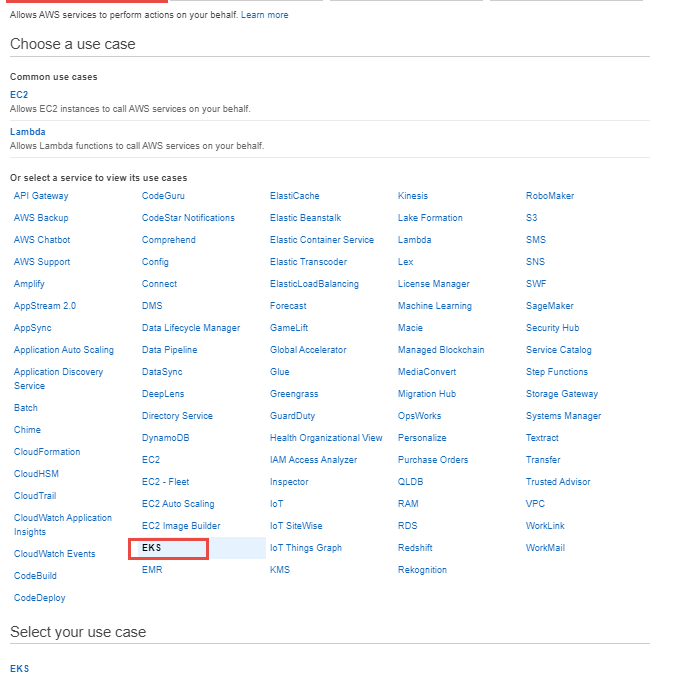The height and width of the screenshot is (675, 691).
Task: Click the EKS use case at bottom
Action: 19,668
